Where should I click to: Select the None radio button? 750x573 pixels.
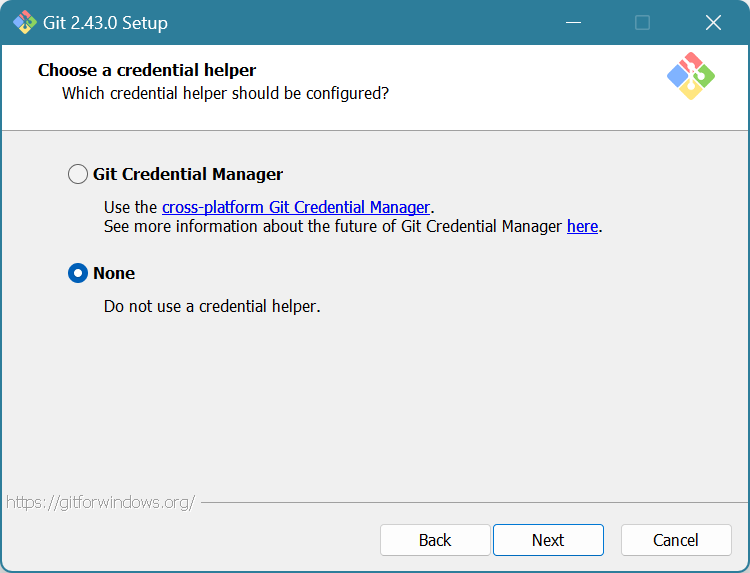tap(78, 273)
